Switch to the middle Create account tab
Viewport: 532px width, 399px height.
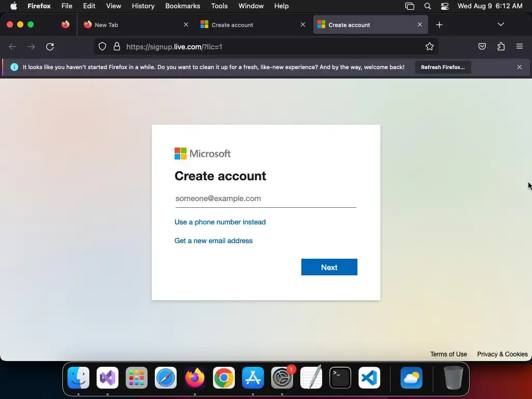click(x=253, y=24)
